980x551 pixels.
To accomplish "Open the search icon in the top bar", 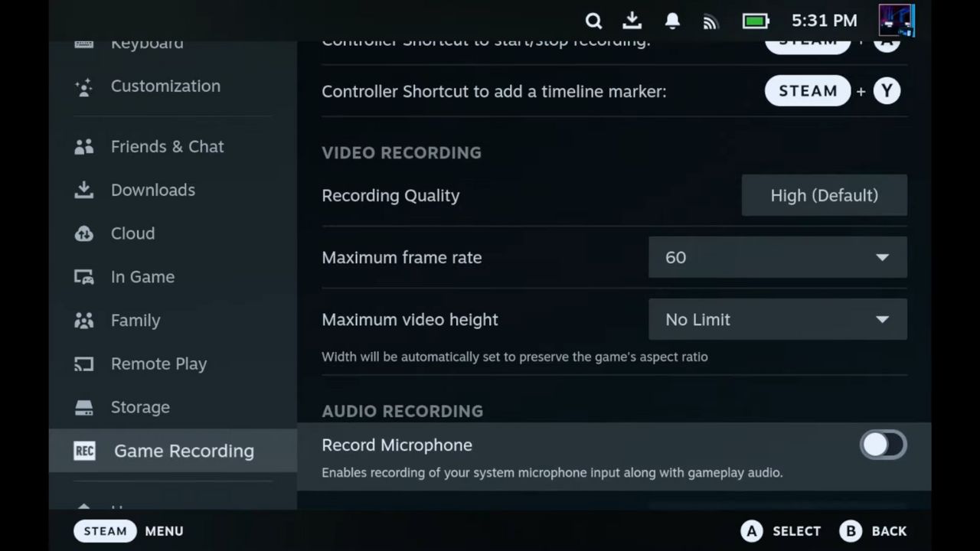I will click(593, 21).
